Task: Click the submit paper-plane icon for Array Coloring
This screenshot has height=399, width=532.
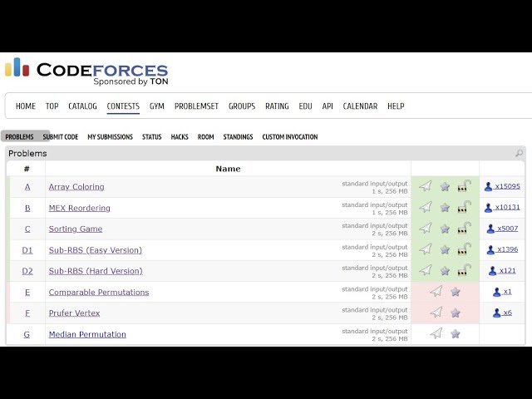Action: [426, 186]
